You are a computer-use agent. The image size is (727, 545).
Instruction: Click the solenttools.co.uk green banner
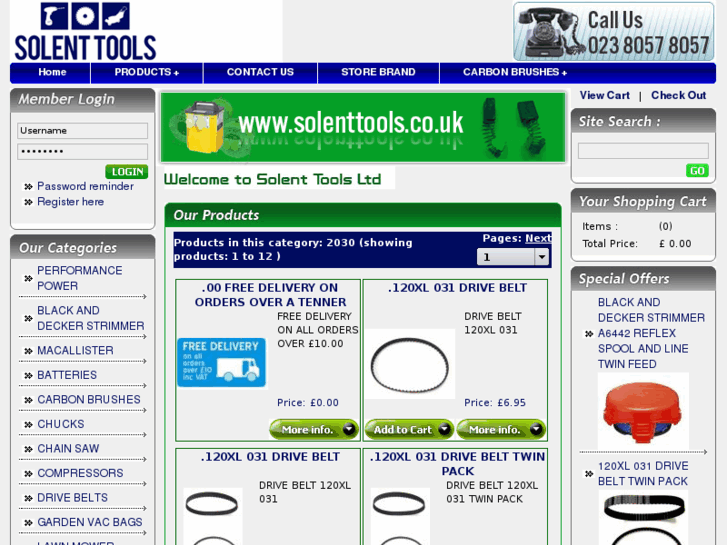(x=363, y=128)
